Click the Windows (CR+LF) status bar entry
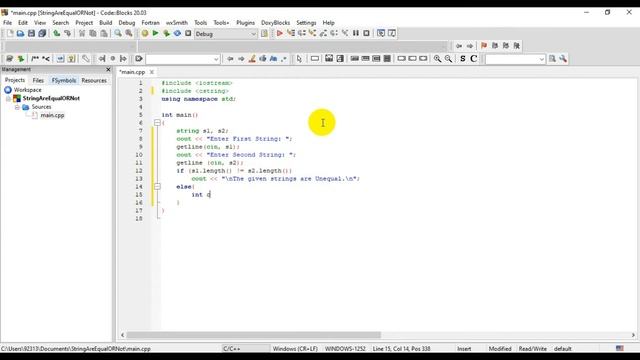Image resolution: width=640 pixels, height=360 pixels. [x=295, y=349]
